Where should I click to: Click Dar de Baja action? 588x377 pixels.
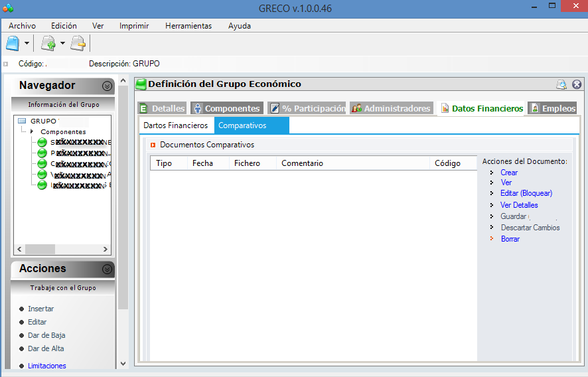[46, 335]
